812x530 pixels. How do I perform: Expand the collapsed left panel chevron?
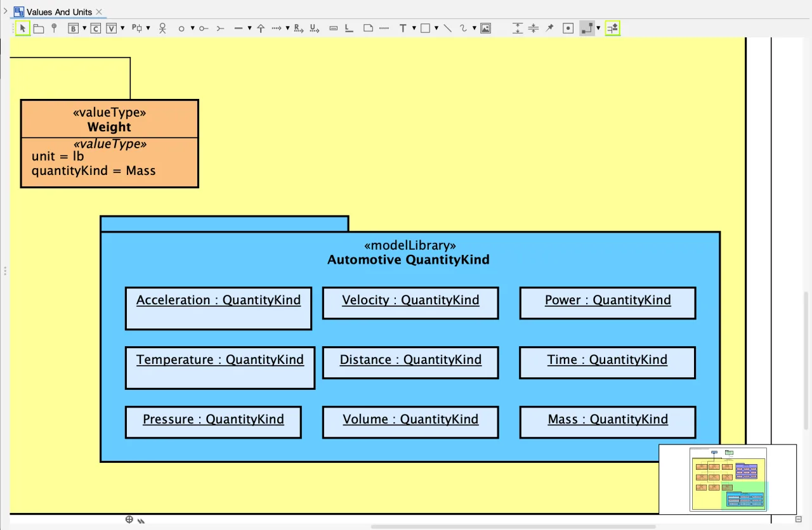coord(5,11)
